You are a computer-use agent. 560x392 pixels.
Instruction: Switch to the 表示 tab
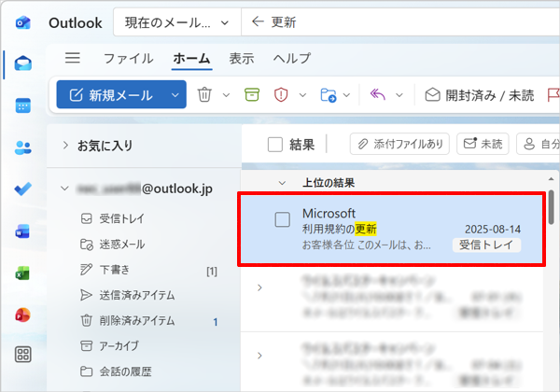click(242, 58)
